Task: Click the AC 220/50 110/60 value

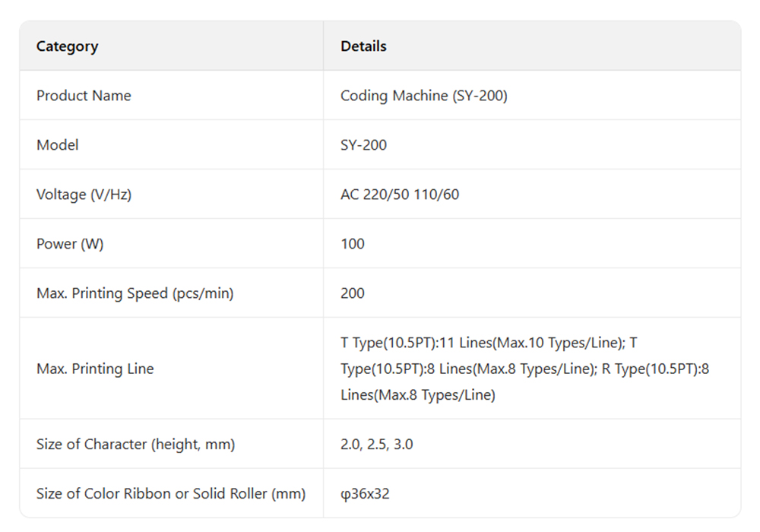Action: (x=400, y=195)
